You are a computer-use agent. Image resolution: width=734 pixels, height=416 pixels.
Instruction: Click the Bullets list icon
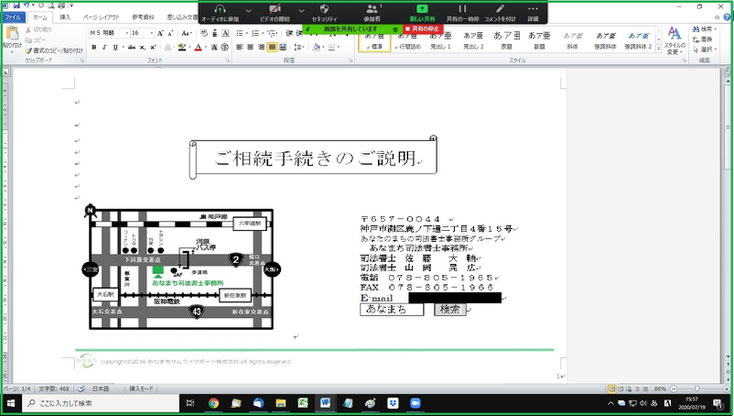(x=240, y=33)
